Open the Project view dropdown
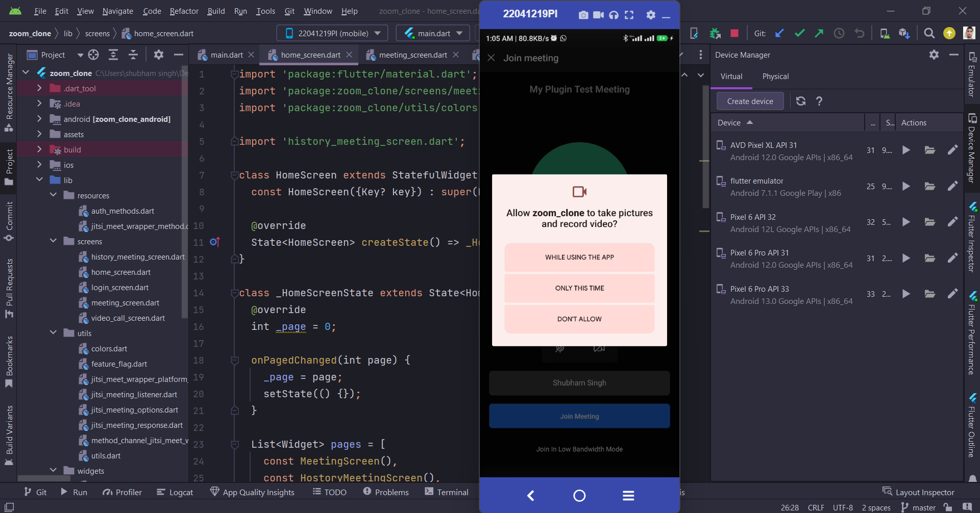The width and height of the screenshot is (980, 513). coord(80,55)
